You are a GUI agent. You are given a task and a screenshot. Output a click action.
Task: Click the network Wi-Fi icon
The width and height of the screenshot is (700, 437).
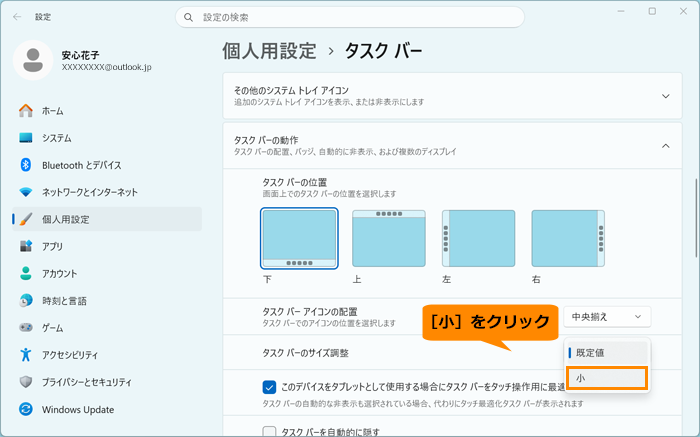pos(26,192)
